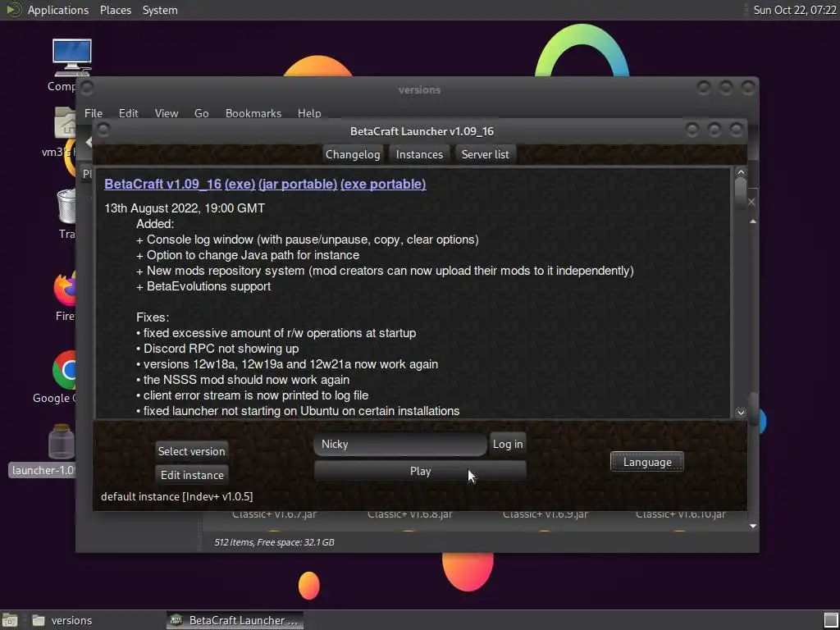
Task: Click the changelog scroll up arrow
Action: 741,172
